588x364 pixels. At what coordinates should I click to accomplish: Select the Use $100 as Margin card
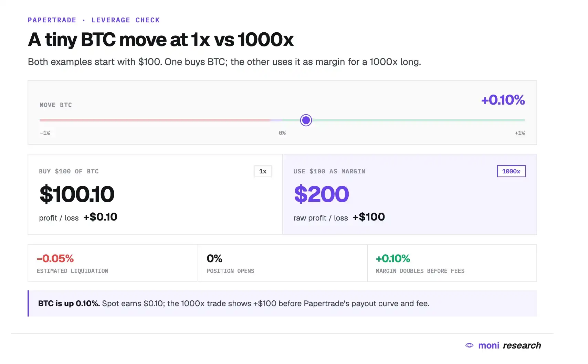click(410, 194)
